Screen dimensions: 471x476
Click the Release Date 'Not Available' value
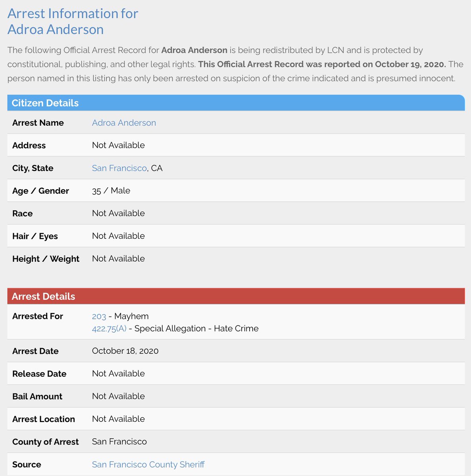(118, 374)
